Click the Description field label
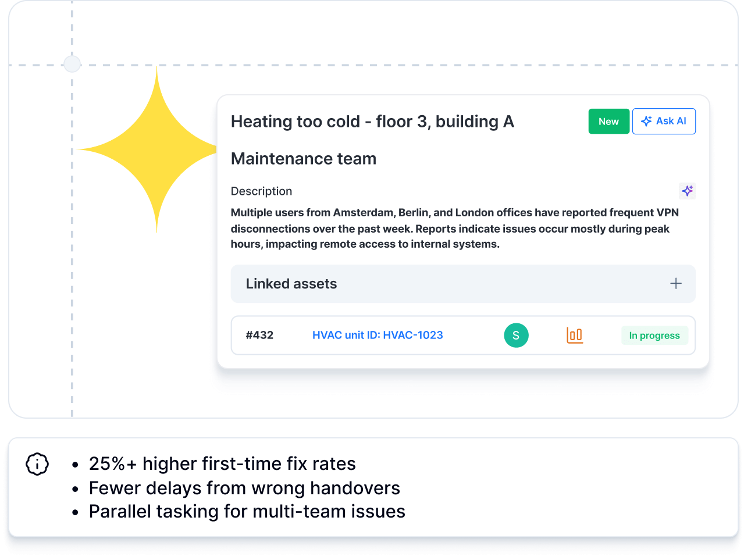744x560 pixels. pyautogui.click(x=261, y=191)
